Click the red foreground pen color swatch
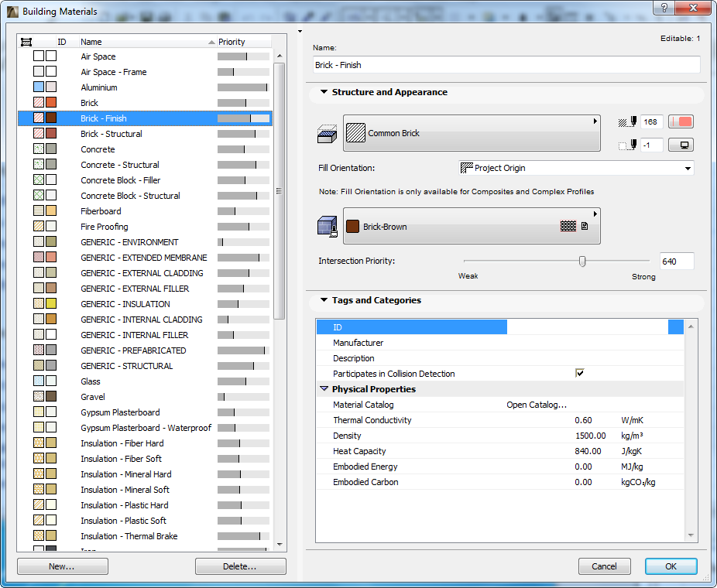 tap(681, 122)
